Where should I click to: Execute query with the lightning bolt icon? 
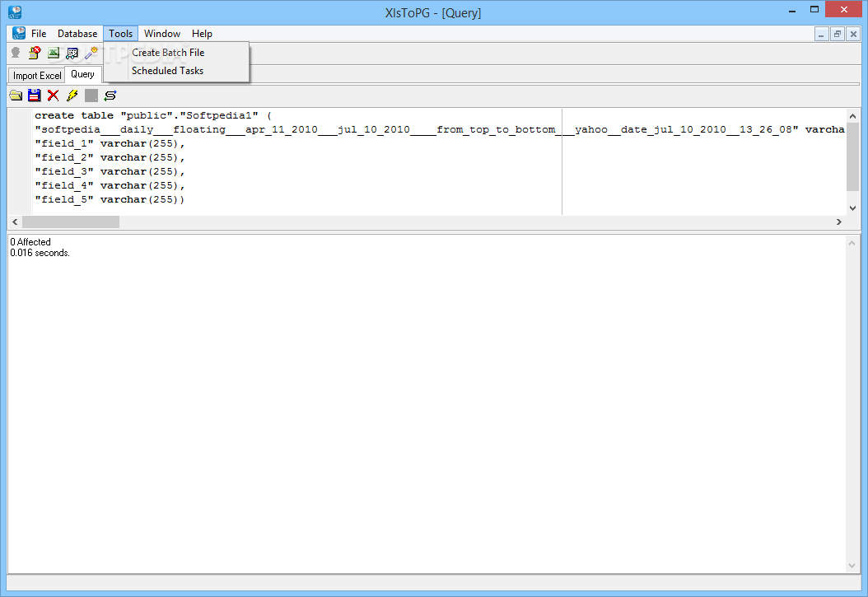coord(72,96)
